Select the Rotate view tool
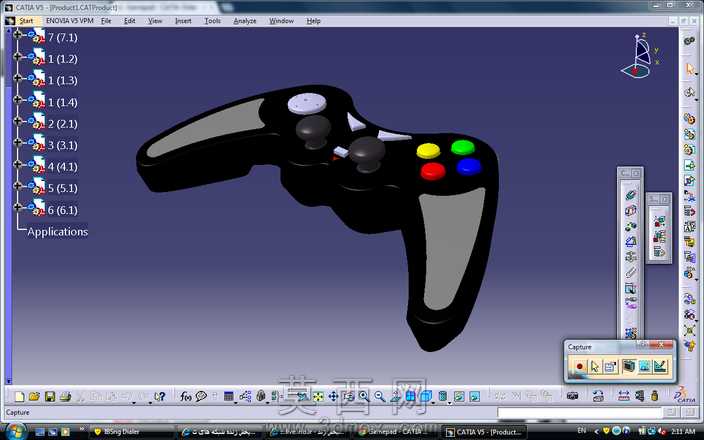 [x=348, y=396]
